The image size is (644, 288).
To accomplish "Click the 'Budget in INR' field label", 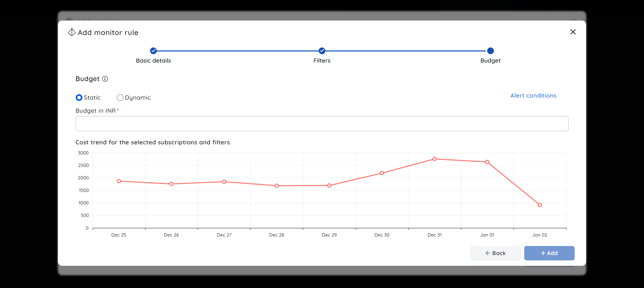I will (96, 111).
